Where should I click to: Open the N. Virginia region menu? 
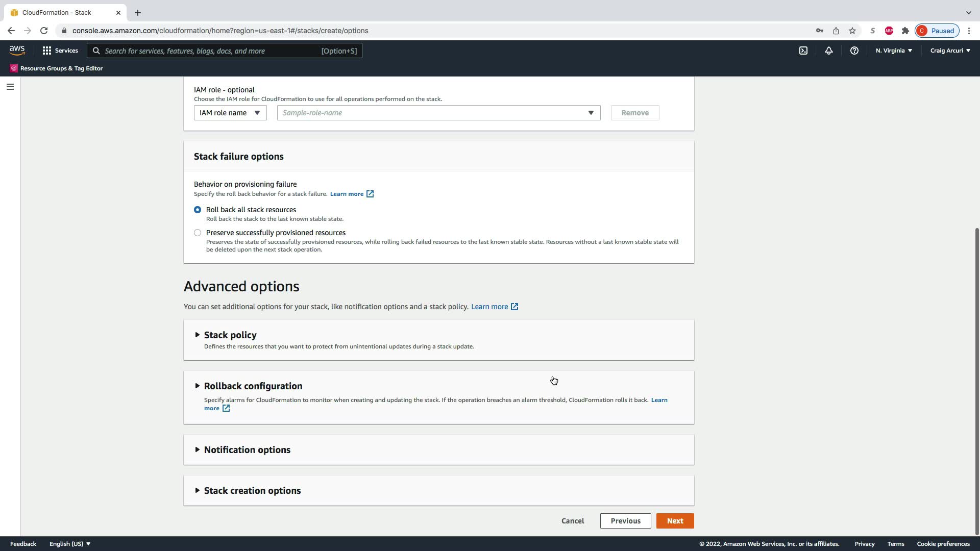point(894,51)
